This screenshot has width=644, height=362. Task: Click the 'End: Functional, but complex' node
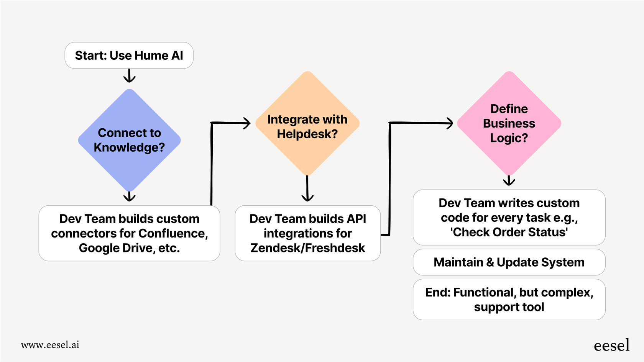coord(509,299)
